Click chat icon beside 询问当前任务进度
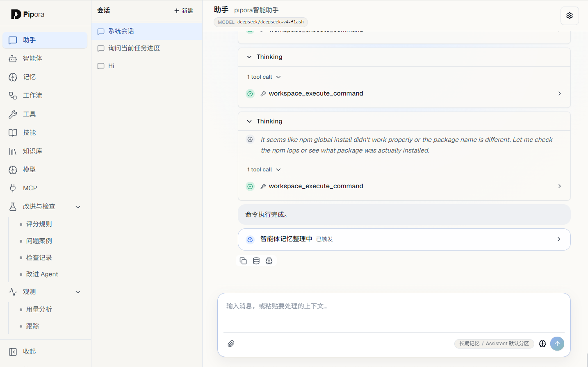The image size is (588, 367). click(x=101, y=48)
